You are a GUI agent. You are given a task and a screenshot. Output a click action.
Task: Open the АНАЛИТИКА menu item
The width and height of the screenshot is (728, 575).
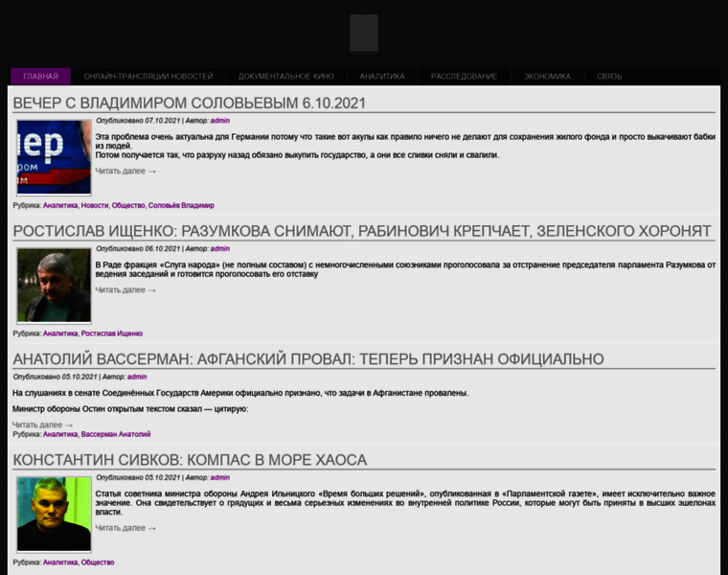click(x=382, y=76)
